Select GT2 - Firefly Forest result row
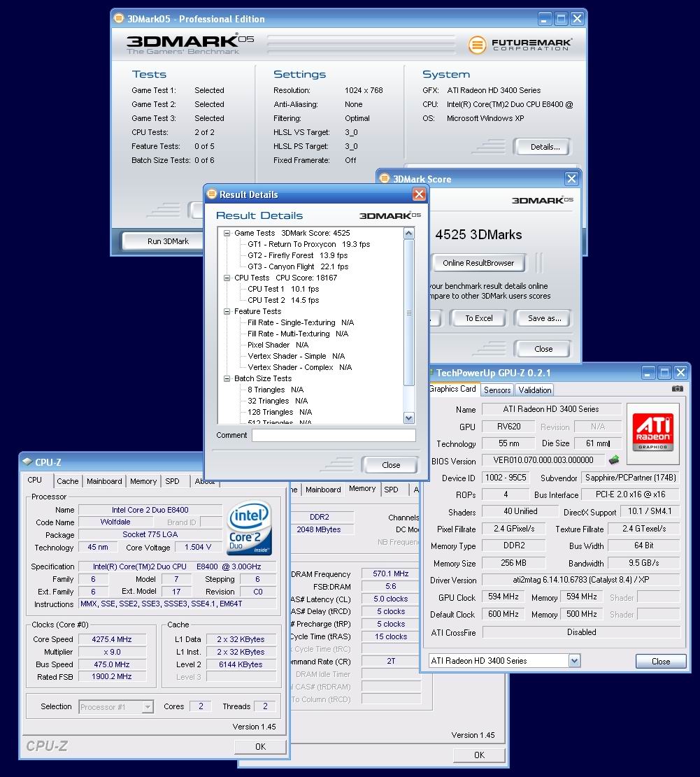Viewport: 700px width, 777px height. pyautogui.click(x=297, y=255)
